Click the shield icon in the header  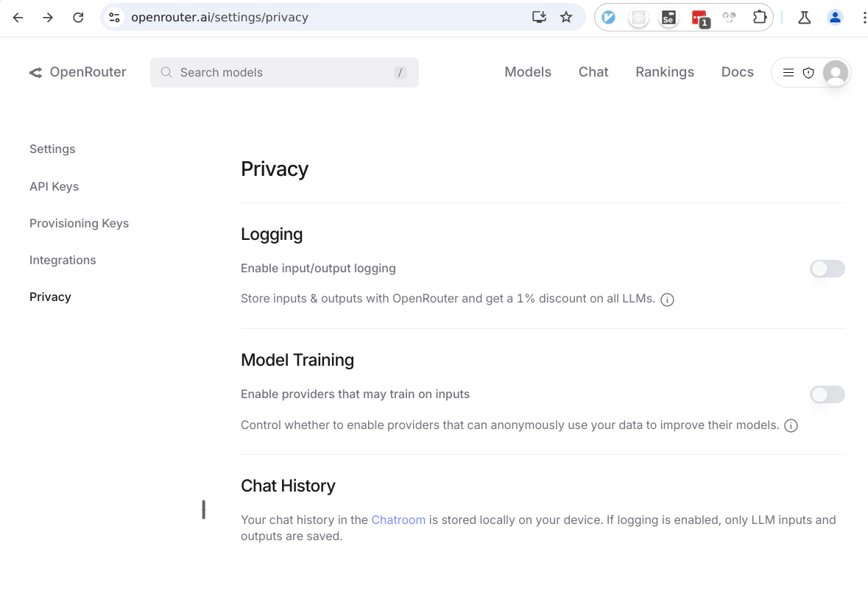tap(808, 73)
